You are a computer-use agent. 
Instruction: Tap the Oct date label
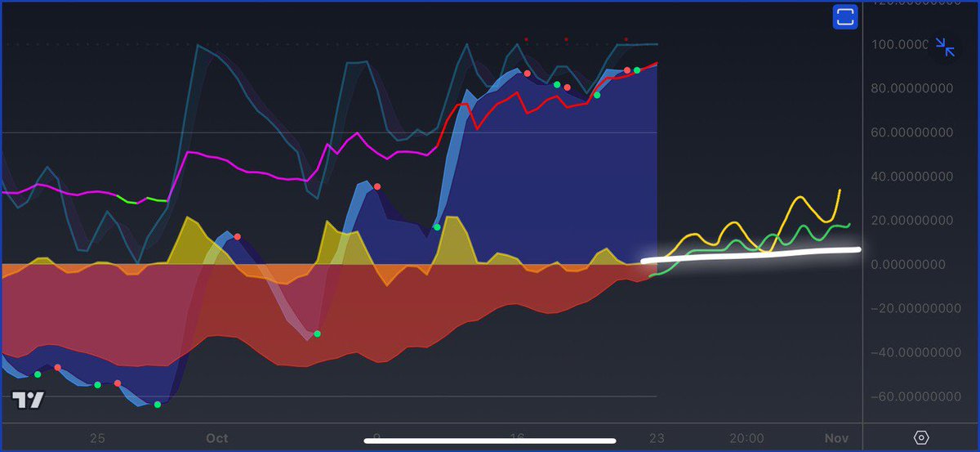[216, 438]
